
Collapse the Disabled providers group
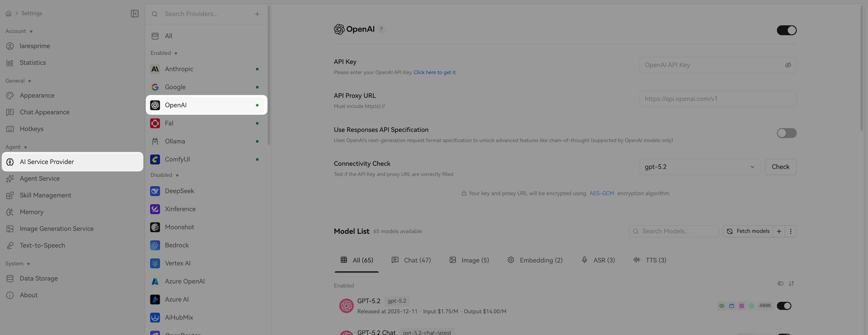(x=165, y=175)
